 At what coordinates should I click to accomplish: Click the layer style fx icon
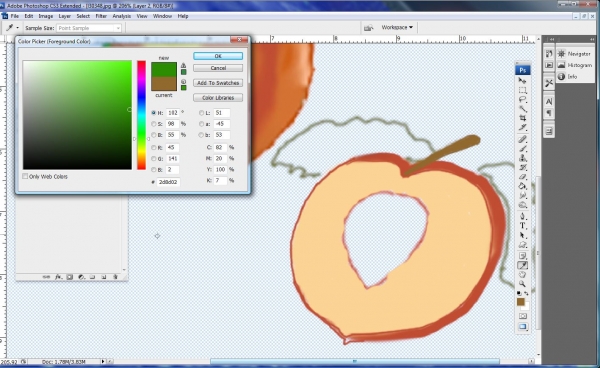pos(58,277)
